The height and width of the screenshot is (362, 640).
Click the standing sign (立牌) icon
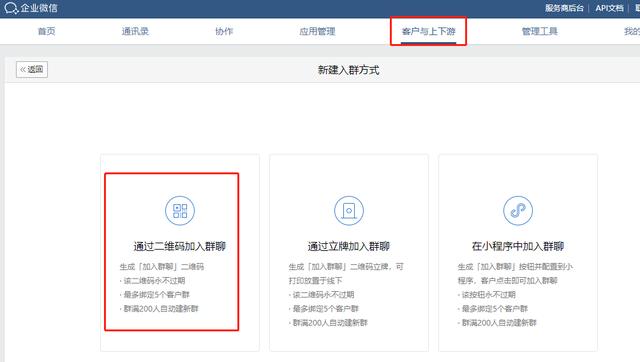click(x=349, y=211)
